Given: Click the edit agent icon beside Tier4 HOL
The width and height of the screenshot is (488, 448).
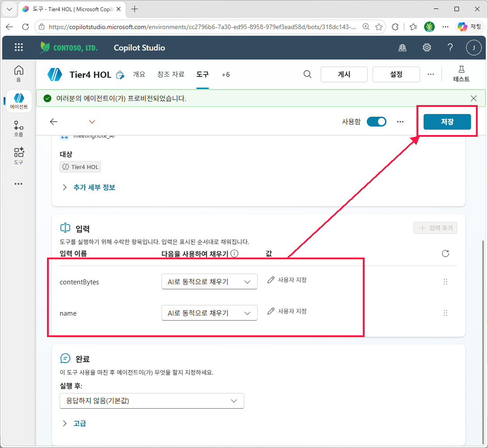Looking at the screenshot, I should [120, 75].
